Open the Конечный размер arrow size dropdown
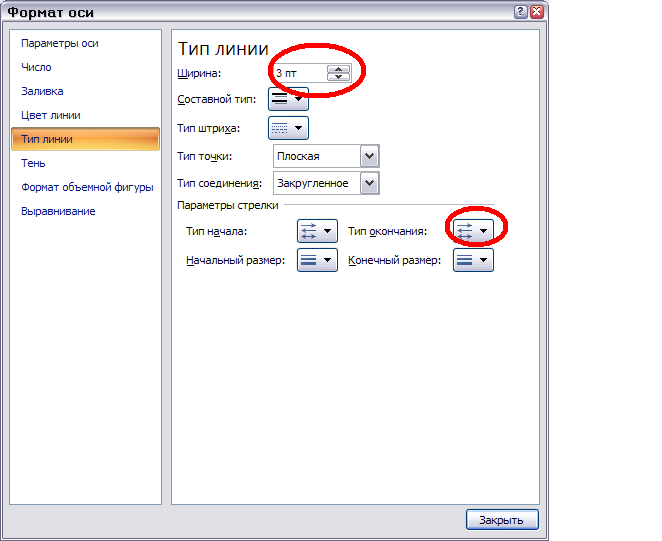This screenshot has width=662, height=541. pyautogui.click(x=473, y=260)
